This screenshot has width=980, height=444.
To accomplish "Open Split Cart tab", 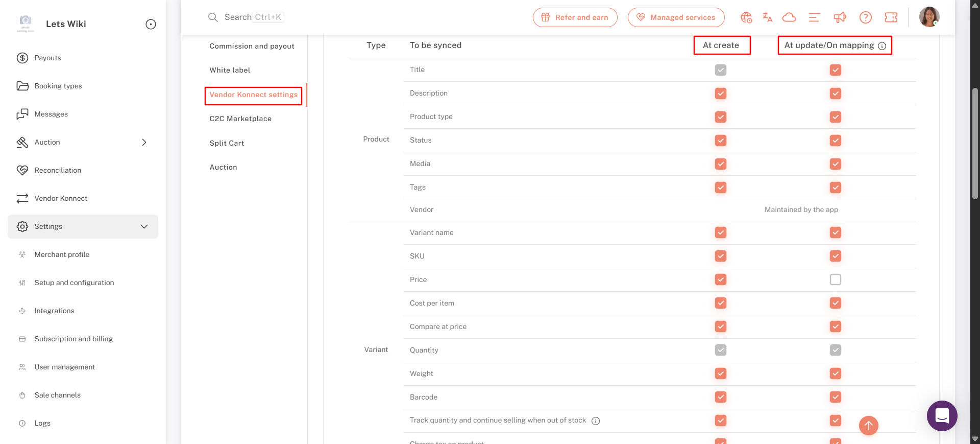I will pos(227,143).
